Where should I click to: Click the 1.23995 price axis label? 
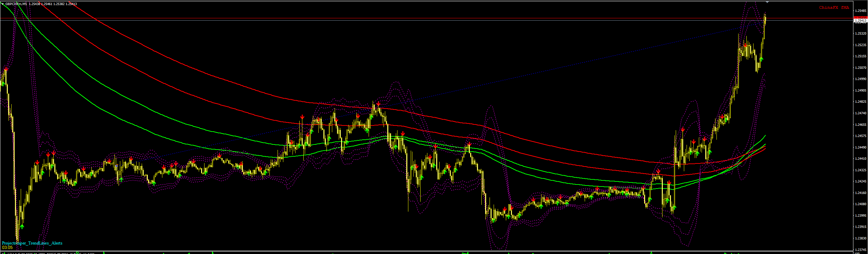click(860, 216)
